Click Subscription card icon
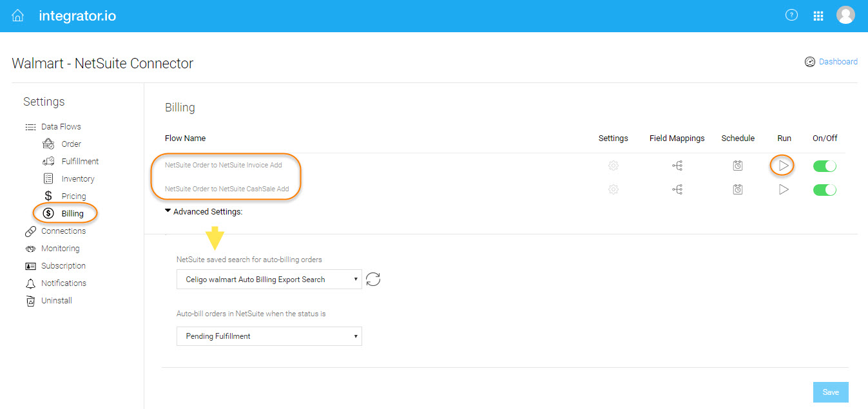Image resolution: width=868 pixels, height=409 pixels. point(30,266)
